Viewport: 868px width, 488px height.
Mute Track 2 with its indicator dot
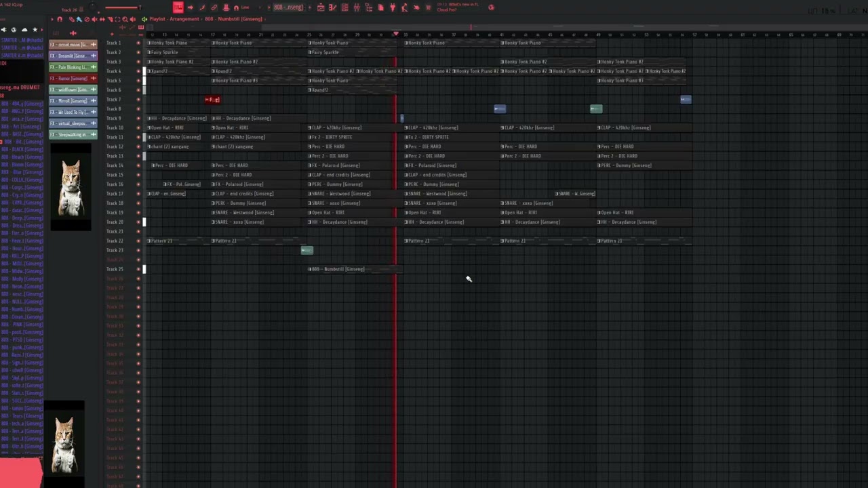point(138,52)
